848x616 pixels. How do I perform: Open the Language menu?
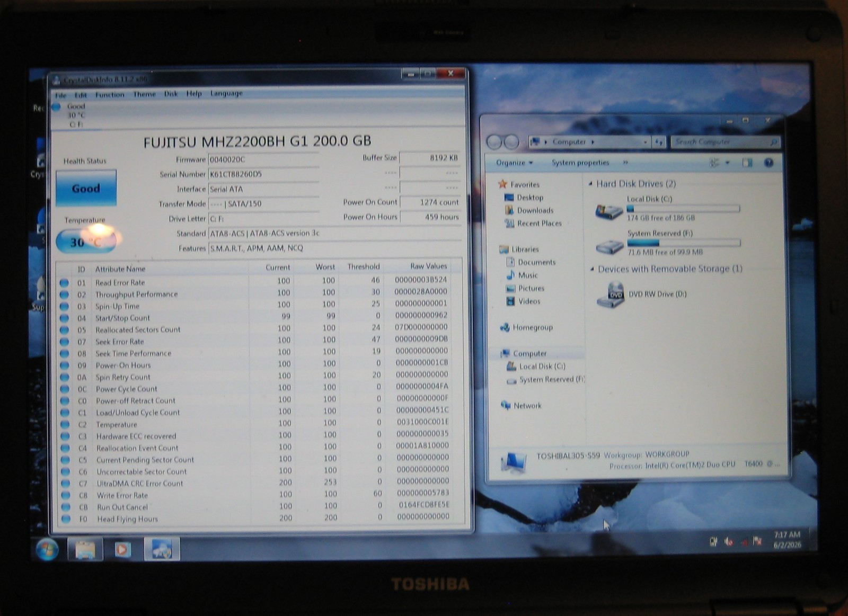click(226, 93)
